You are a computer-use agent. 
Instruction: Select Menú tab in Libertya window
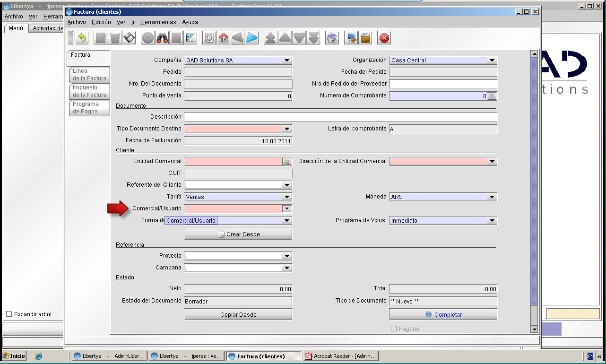(x=16, y=28)
